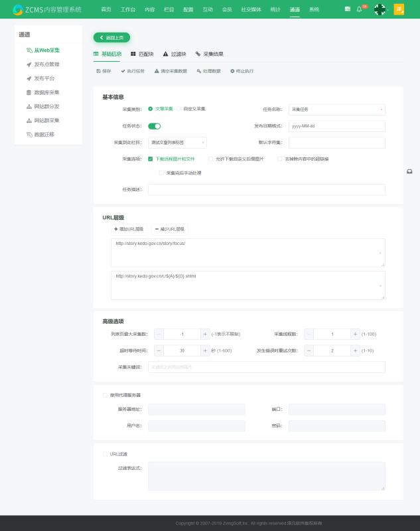Click 清空采集数据 toolbar item
The width and height of the screenshot is (420, 531).
tap(171, 70)
